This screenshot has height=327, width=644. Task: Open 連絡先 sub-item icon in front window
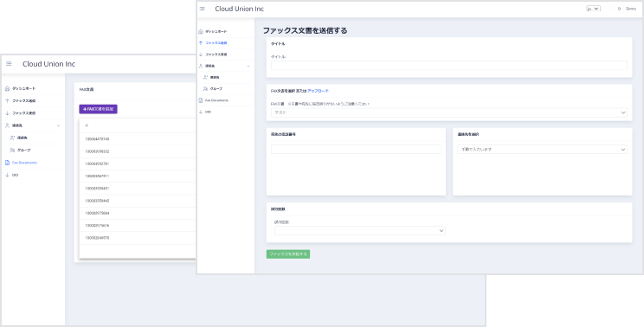pyautogui.click(x=205, y=77)
